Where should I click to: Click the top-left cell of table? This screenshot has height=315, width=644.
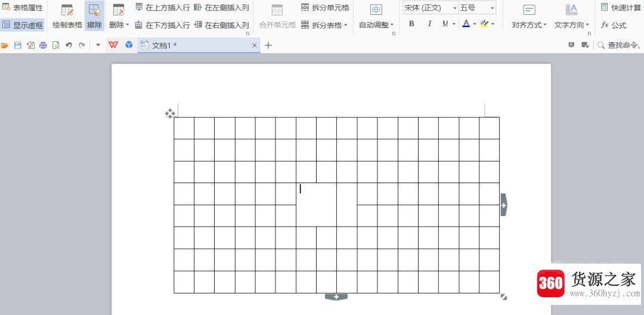184,128
